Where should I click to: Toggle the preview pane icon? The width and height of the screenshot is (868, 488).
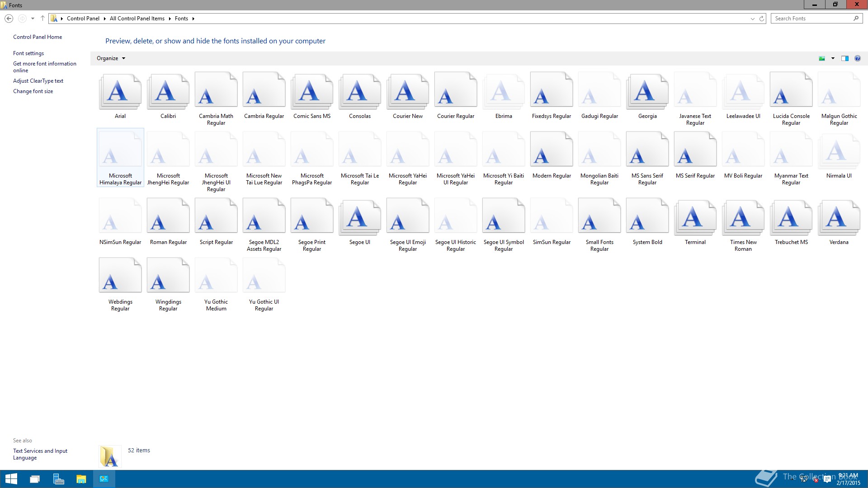[x=845, y=58]
